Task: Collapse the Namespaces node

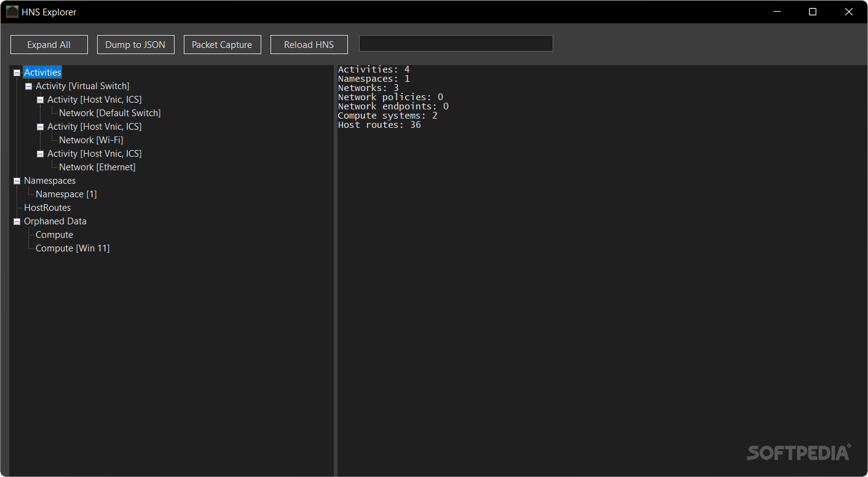Action: tap(17, 181)
